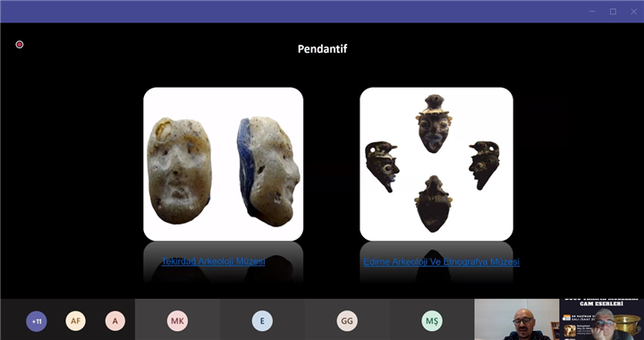Screen dimensions: 644x340
Task: Maximize the meeting window
Action: pyautogui.click(x=613, y=12)
